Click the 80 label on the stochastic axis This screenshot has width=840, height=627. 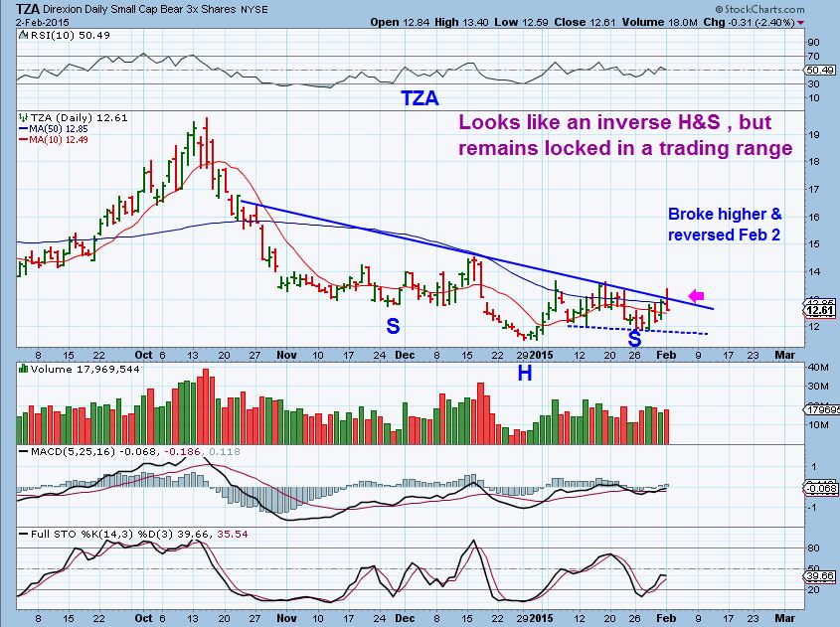click(813, 549)
